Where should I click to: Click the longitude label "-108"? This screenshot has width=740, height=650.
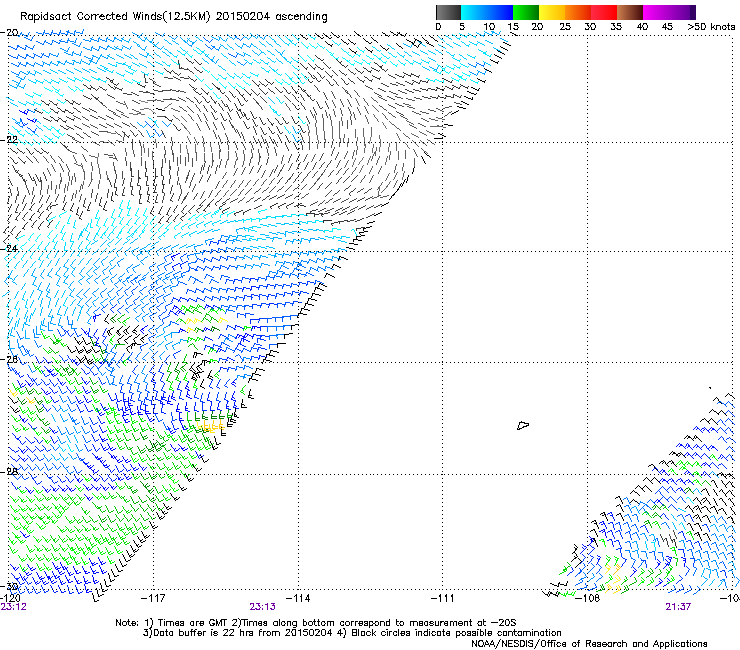588,599
